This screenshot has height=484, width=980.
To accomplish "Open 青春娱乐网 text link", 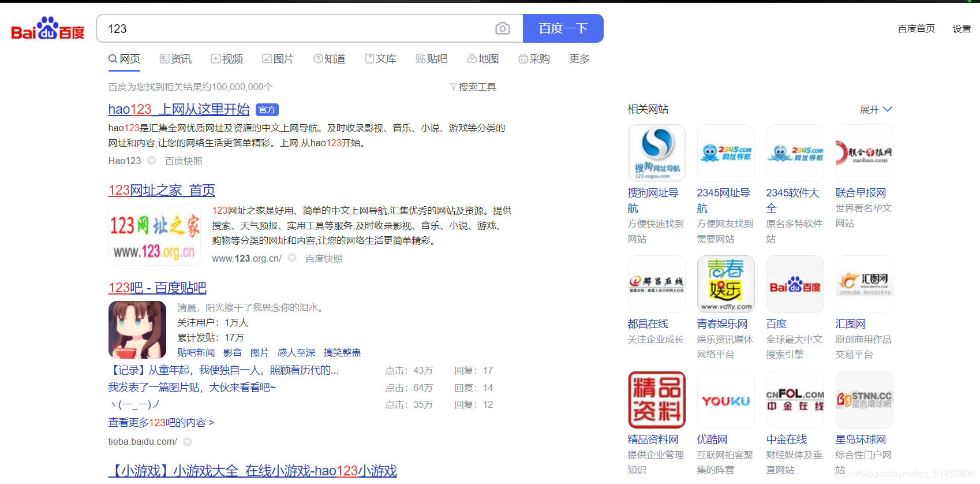I will [722, 324].
